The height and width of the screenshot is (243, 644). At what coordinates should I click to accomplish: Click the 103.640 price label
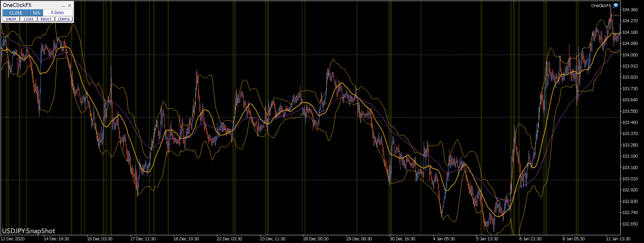[630, 100]
